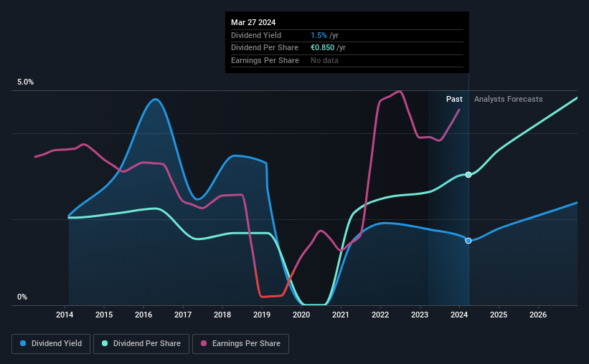Viewport: 589px width, 364px height.
Task: Click the 2025 x-axis label
Action: [x=499, y=315]
